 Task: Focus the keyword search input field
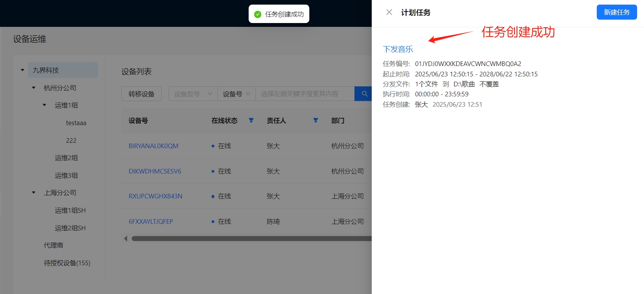click(x=305, y=94)
